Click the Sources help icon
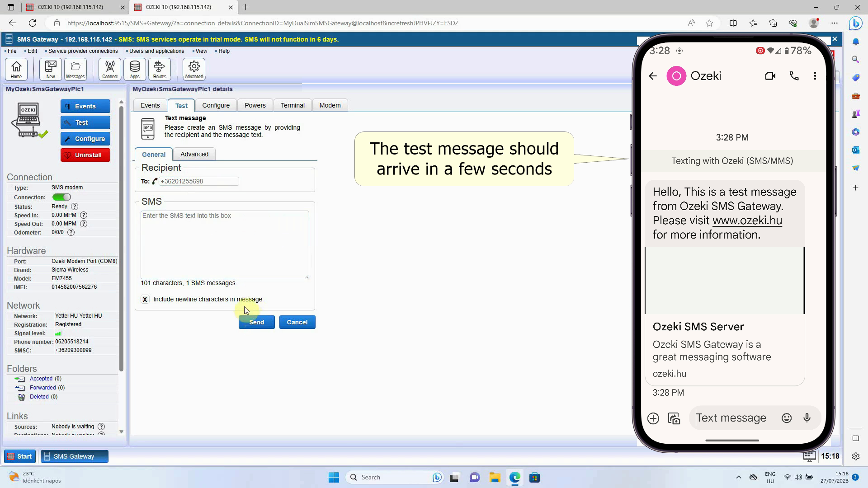This screenshot has width=868, height=488. point(101,427)
